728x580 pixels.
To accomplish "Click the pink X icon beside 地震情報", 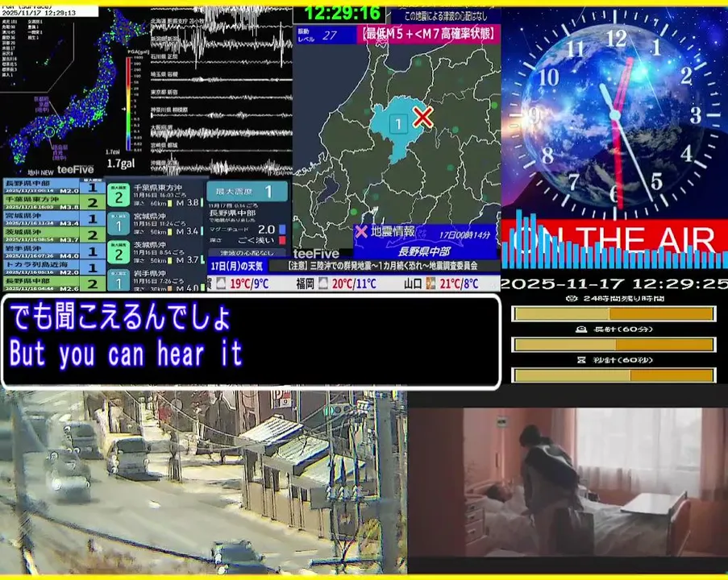I will pyautogui.click(x=361, y=231).
